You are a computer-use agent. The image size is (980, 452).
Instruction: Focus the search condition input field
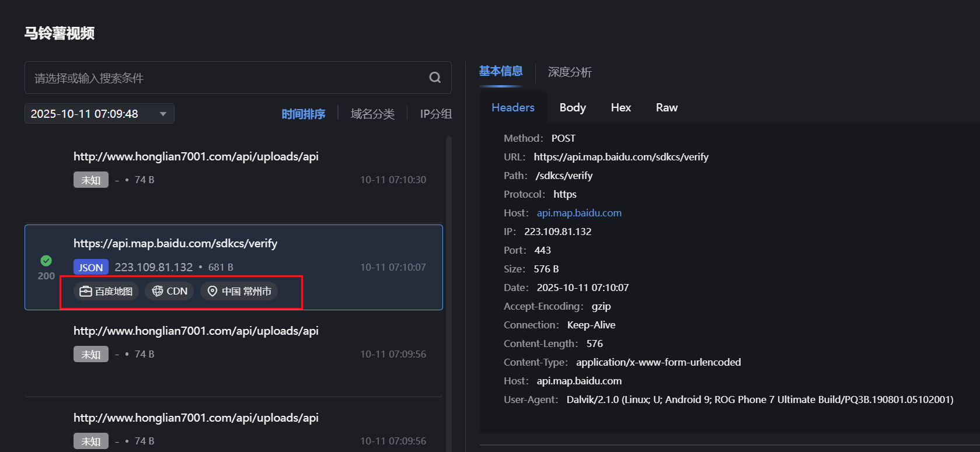[x=228, y=78]
